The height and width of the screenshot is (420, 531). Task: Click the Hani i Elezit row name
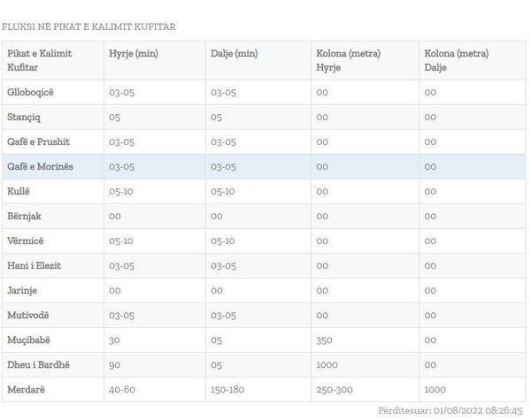coord(34,265)
